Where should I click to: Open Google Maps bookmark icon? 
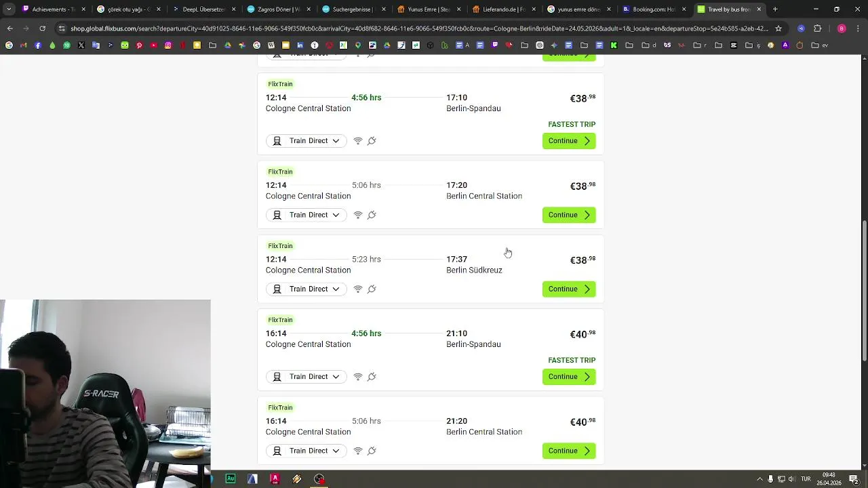(358, 45)
